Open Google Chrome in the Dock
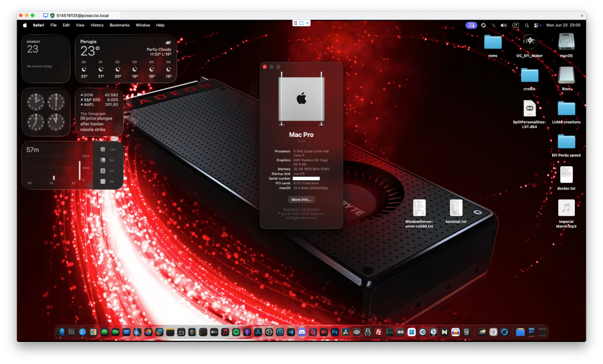 93,332
